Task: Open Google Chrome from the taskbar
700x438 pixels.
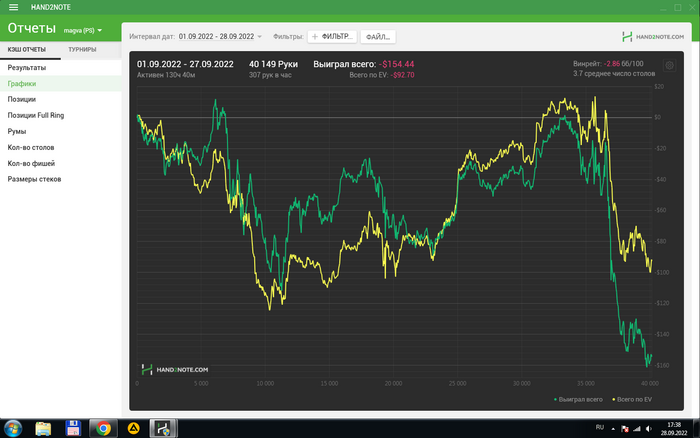Action: (103, 429)
